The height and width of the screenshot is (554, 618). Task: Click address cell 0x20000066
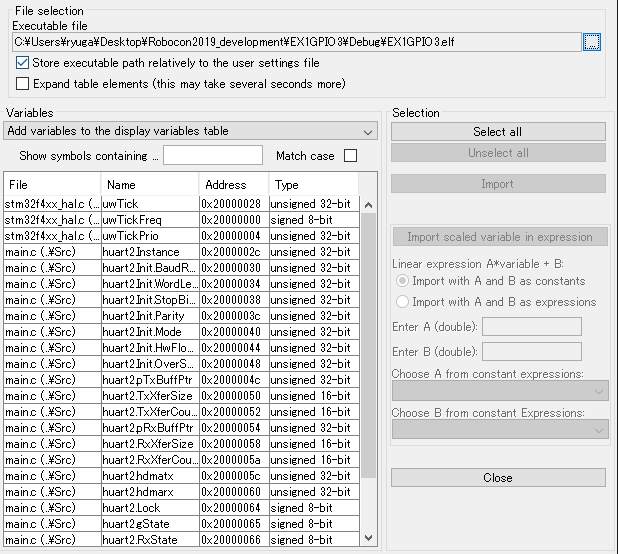(x=235, y=539)
